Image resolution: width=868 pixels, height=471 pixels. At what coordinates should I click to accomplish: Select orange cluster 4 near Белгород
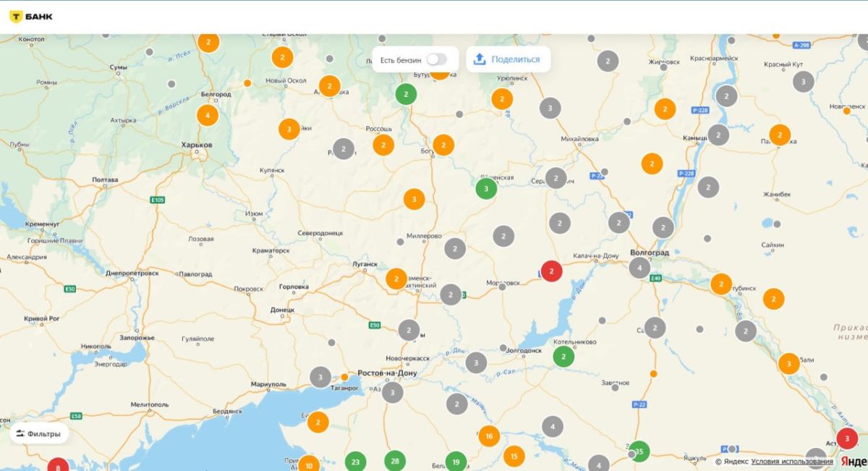(208, 115)
